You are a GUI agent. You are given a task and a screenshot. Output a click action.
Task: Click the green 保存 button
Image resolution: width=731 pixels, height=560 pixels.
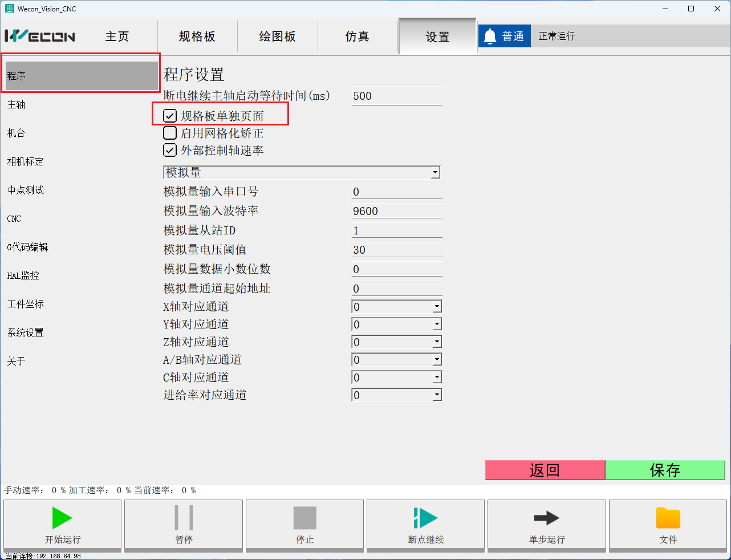point(665,470)
